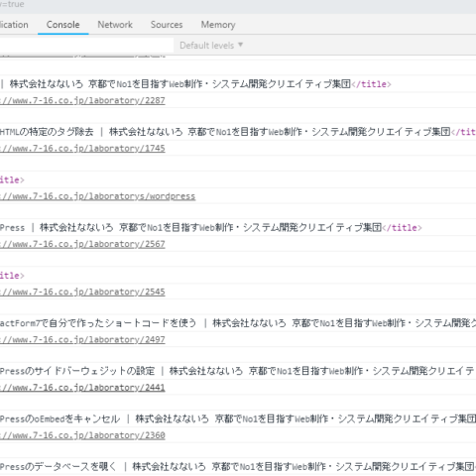Focus the console filter input field

click(86, 46)
